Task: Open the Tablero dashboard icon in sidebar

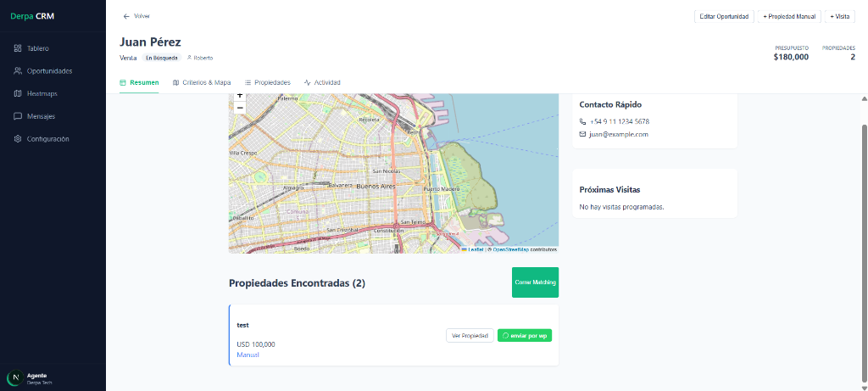Action: (x=18, y=48)
